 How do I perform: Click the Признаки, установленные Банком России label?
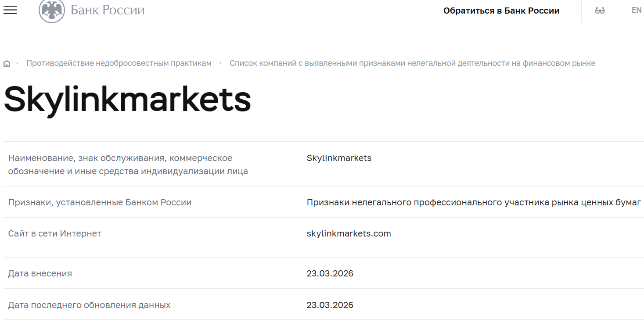click(x=100, y=202)
